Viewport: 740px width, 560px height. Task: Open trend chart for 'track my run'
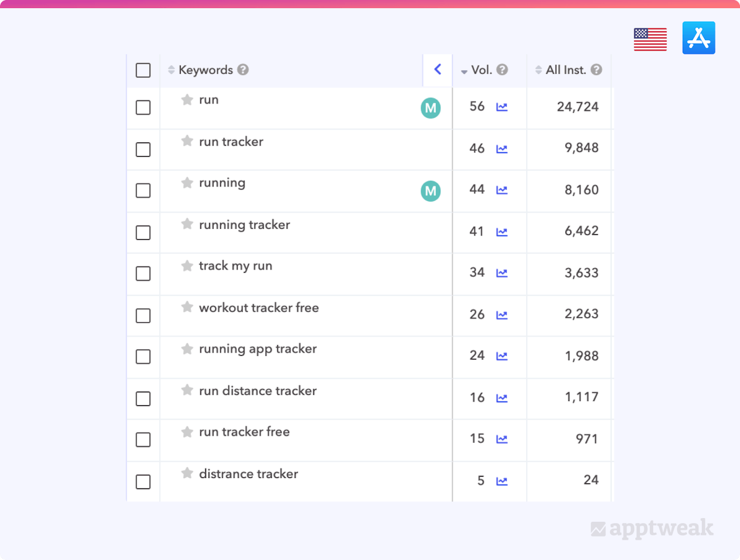coord(502,273)
